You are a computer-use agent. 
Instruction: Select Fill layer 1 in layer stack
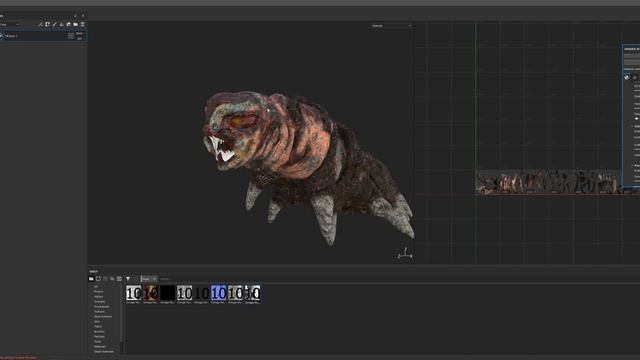tap(43, 36)
